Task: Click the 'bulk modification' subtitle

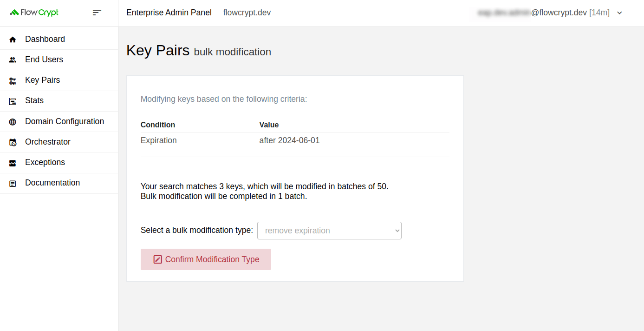Action: (x=233, y=52)
